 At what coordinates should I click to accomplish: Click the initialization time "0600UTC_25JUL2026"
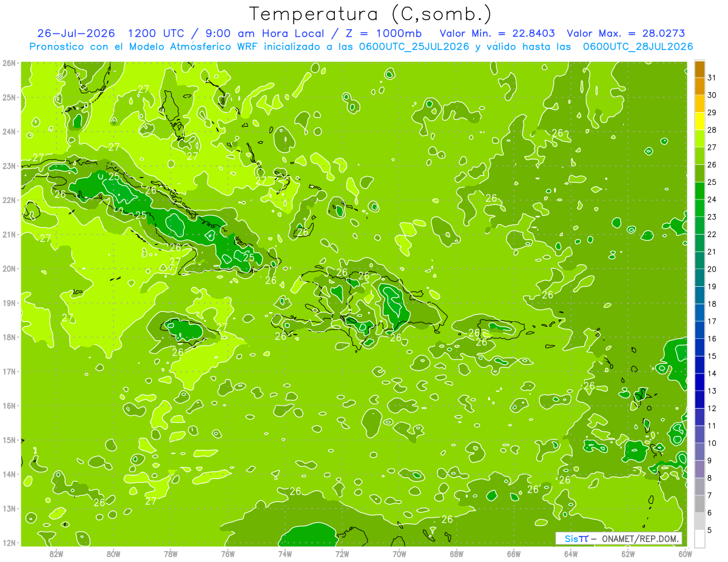413,47
